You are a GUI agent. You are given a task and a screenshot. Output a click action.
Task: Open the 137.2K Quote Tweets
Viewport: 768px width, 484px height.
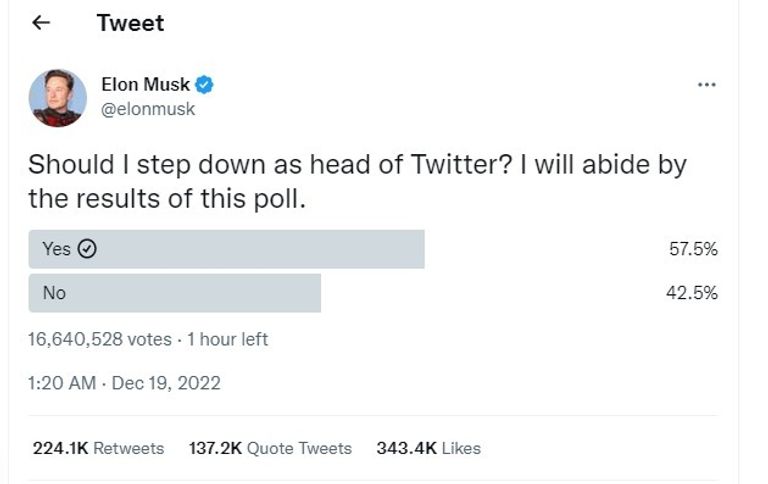270,448
